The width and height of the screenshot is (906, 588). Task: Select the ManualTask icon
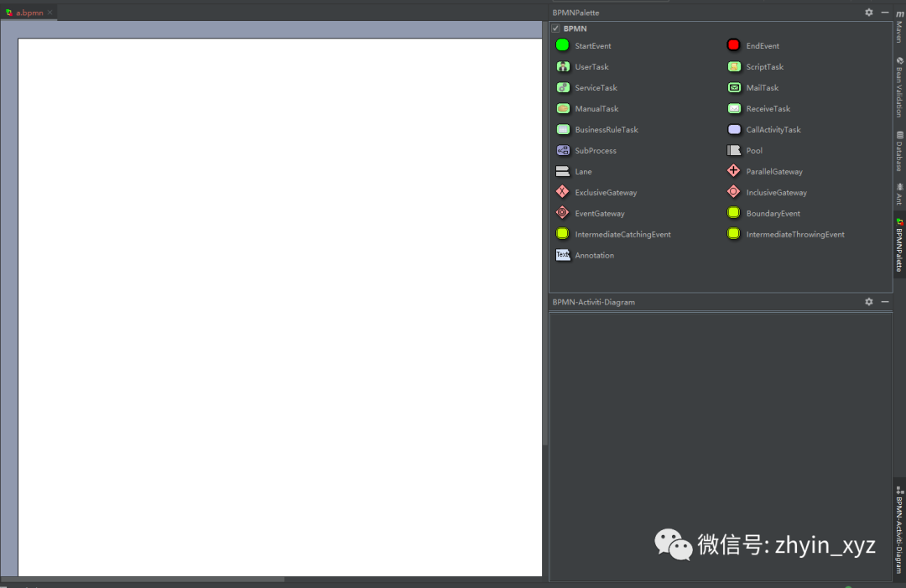563,108
